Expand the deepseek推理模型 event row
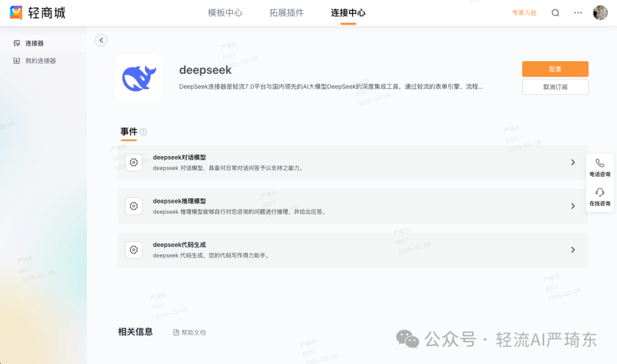 point(573,206)
